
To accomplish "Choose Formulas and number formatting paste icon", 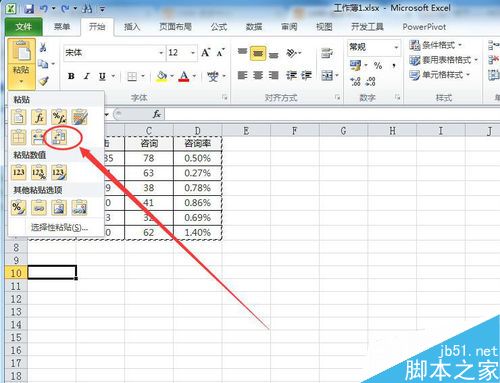I will click(59, 117).
